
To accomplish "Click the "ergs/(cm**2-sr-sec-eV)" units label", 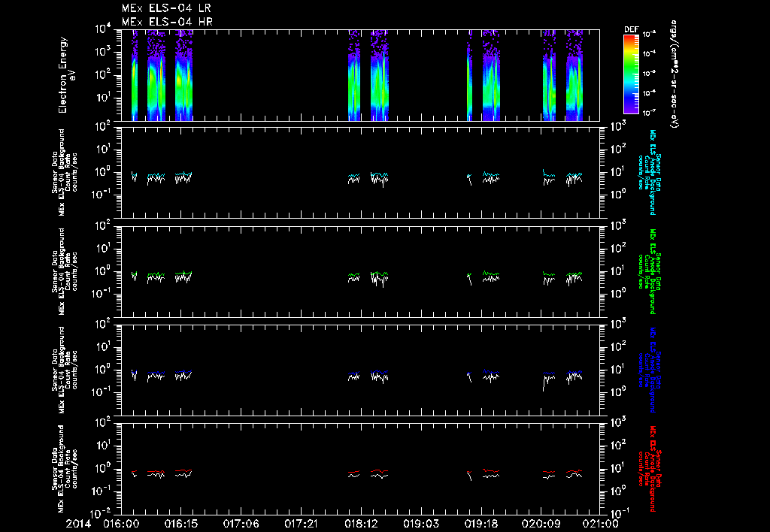I will tap(674, 74).
